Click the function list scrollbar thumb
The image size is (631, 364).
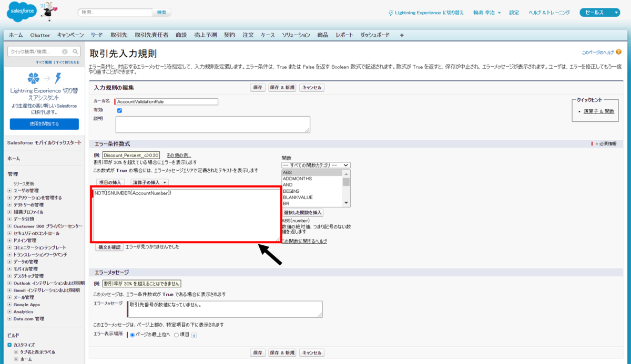click(x=346, y=182)
